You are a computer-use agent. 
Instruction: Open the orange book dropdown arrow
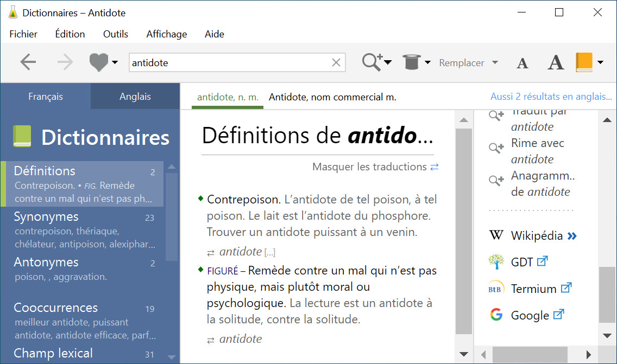(600, 62)
